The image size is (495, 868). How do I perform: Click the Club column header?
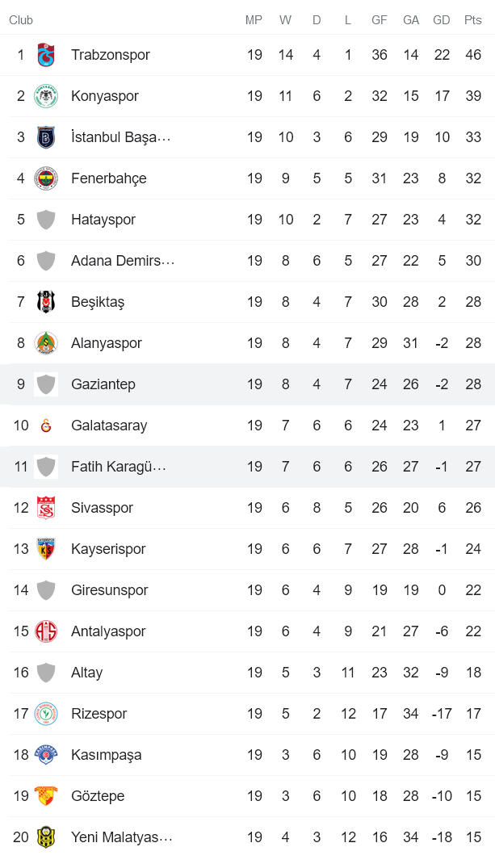(x=21, y=20)
